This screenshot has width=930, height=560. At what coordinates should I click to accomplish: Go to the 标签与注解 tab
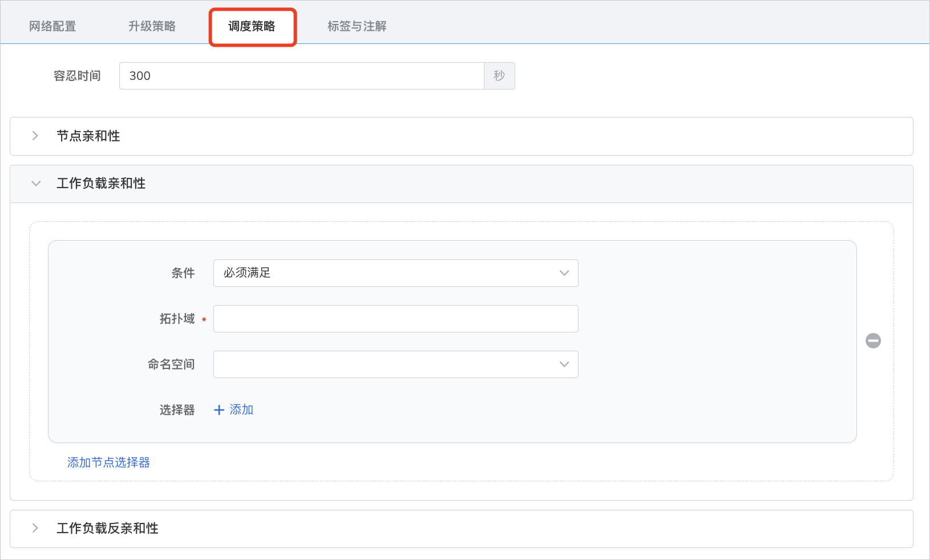(x=357, y=26)
